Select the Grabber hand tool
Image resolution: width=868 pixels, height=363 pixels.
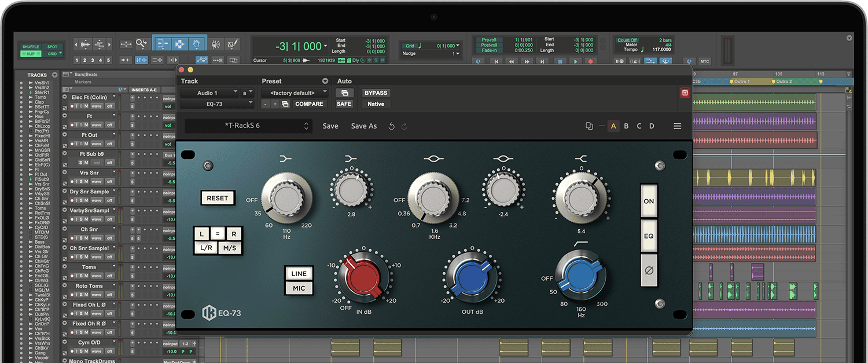pos(197,44)
